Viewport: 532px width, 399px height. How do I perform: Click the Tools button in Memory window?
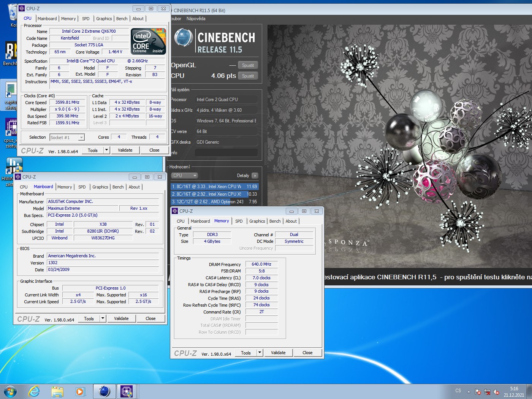[x=246, y=353]
